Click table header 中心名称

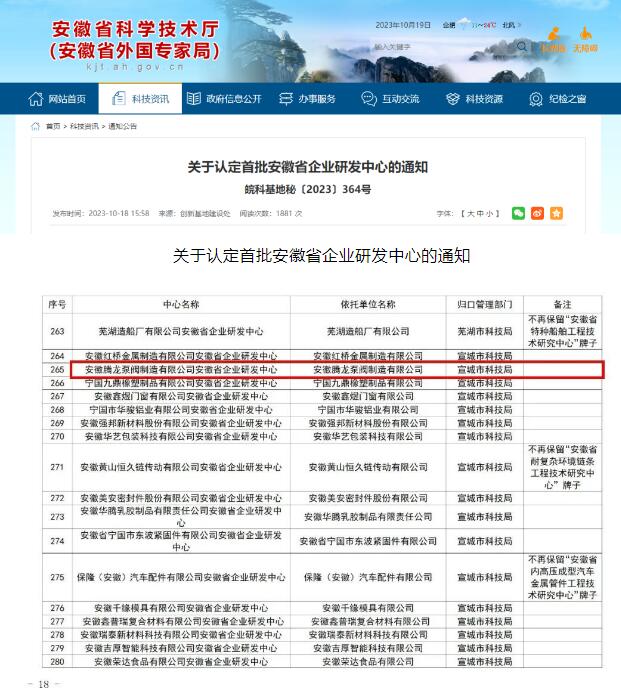coord(181,305)
